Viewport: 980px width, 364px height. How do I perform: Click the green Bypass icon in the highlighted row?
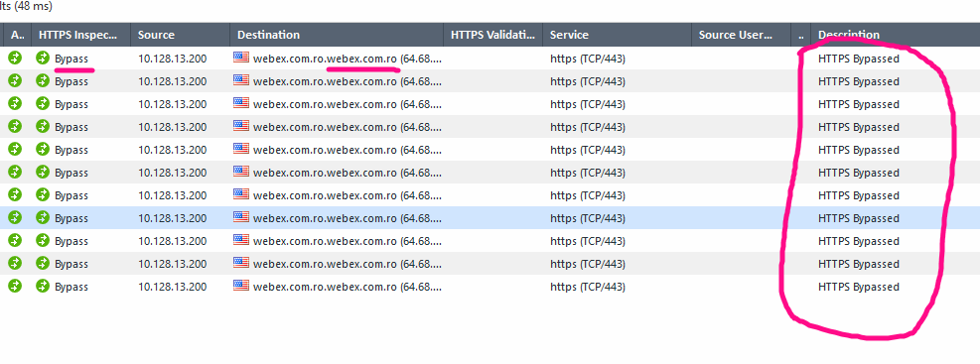pyautogui.click(x=43, y=218)
